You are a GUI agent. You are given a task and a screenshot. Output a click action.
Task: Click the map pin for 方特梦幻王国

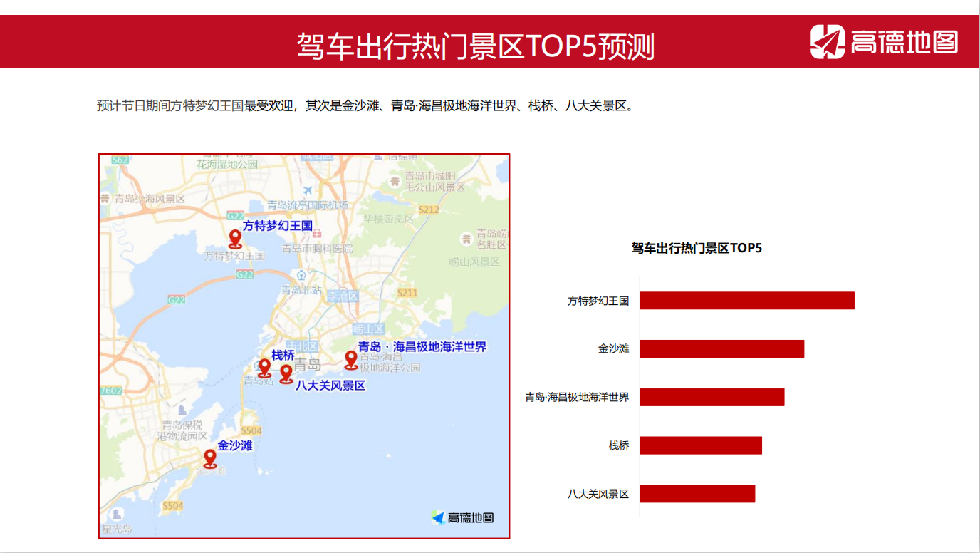236,239
